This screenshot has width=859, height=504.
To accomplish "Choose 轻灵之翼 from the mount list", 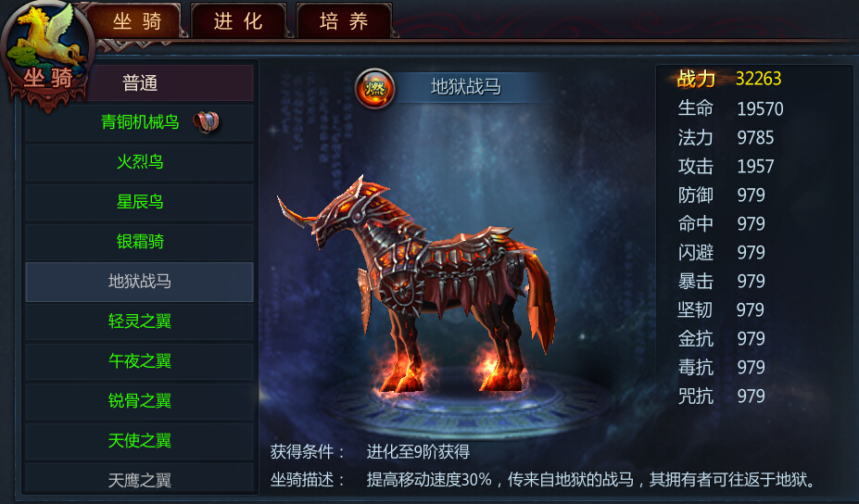I will (x=139, y=321).
